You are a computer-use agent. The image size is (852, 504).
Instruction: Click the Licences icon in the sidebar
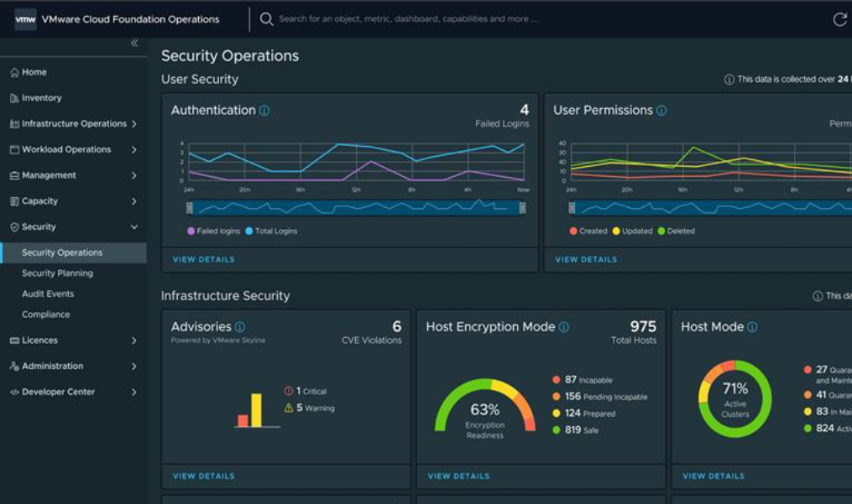[x=14, y=340]
